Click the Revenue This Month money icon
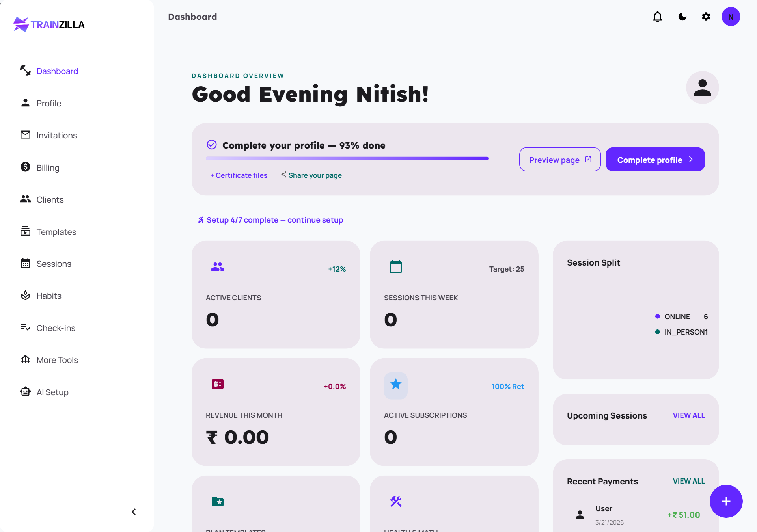The image size is (757, 532). 218,384
